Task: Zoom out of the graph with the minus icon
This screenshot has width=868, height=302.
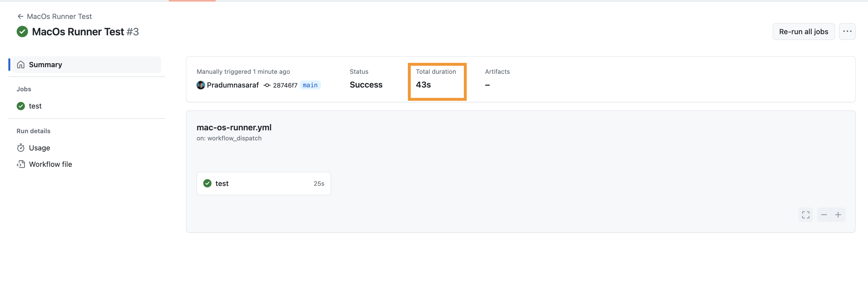Action: (x=824, y=215)
